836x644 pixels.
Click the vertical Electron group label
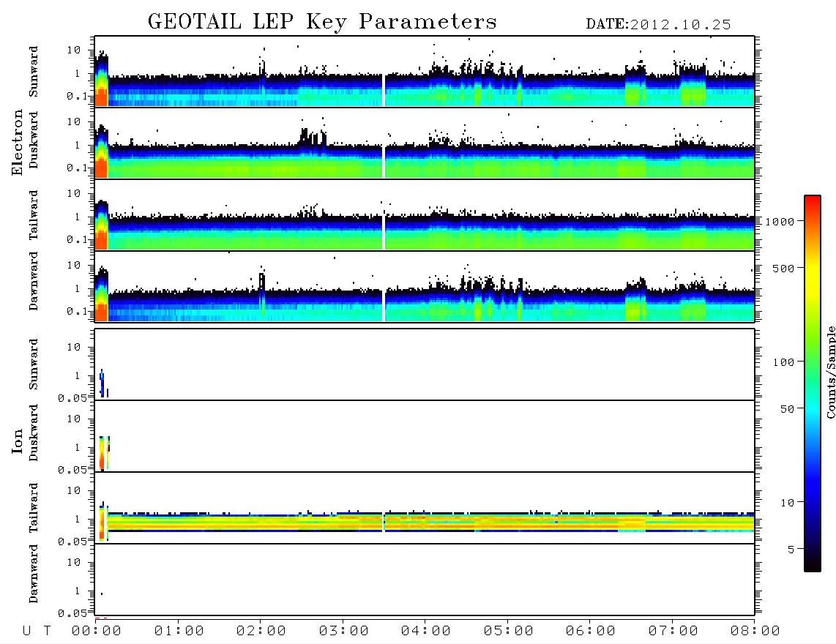click(x=17, y=143)
